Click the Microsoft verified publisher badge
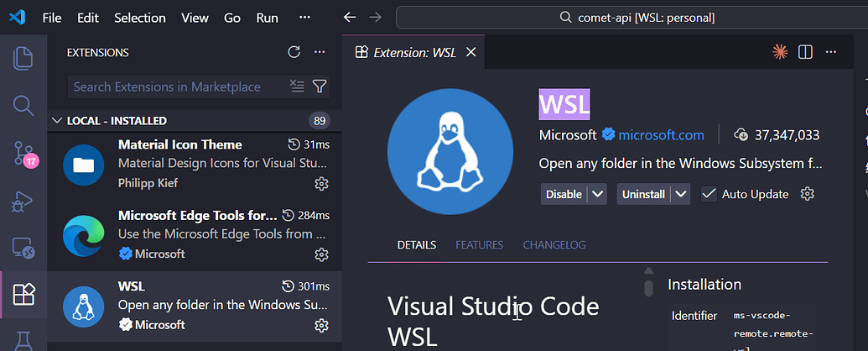Image resolution: width=868 pixels, height=351 pixels. 608,134
